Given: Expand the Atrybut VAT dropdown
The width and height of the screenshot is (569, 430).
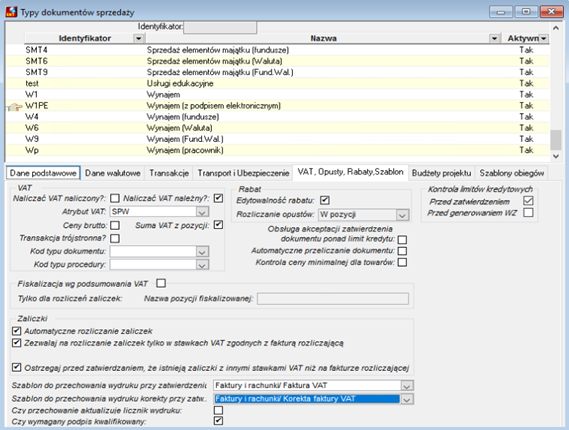Looking at the screenshot, I should (x=202, y=212).
